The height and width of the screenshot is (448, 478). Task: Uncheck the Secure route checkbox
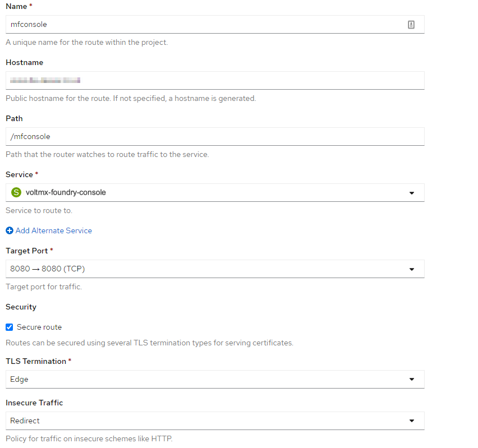tap(10, 327)
